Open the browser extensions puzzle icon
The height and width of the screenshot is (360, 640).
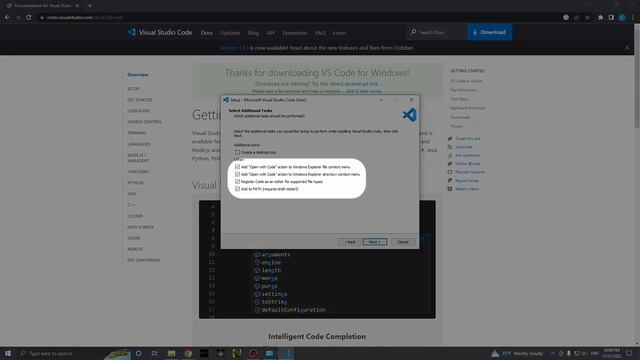(600, 18)
